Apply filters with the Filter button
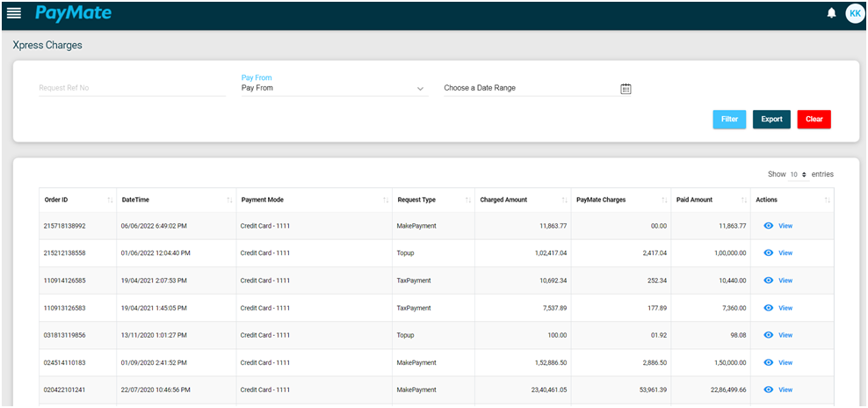 click(x=729, y=120)
